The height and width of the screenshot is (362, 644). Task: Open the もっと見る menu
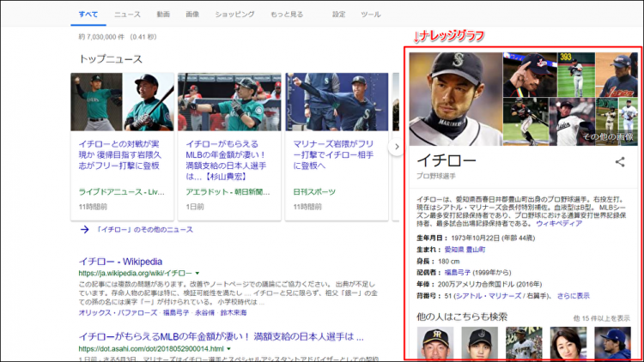(x=287, y=15)
